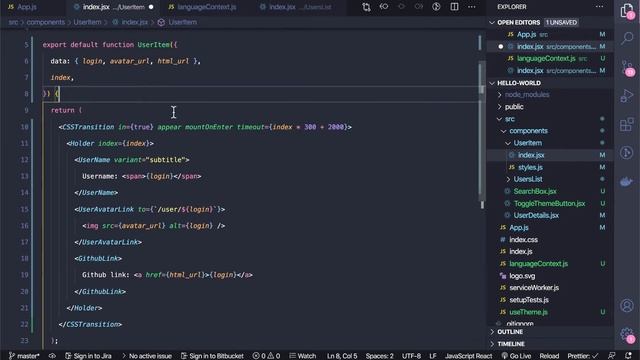The height and width of the screenshot is (360, 640).
Task: Open useTheme.js in the file tree
Action: tap(528, 312)
